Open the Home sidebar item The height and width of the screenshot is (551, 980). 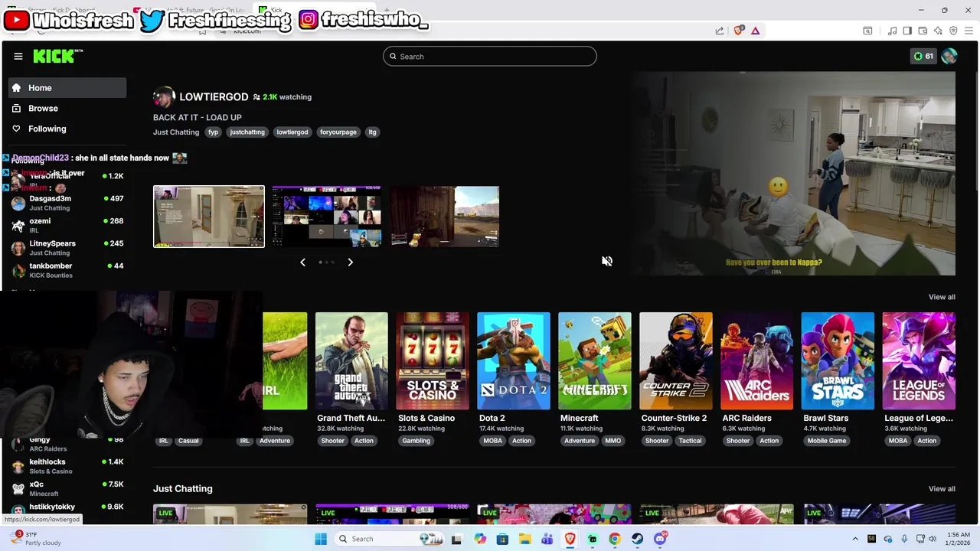coord(67,88)
